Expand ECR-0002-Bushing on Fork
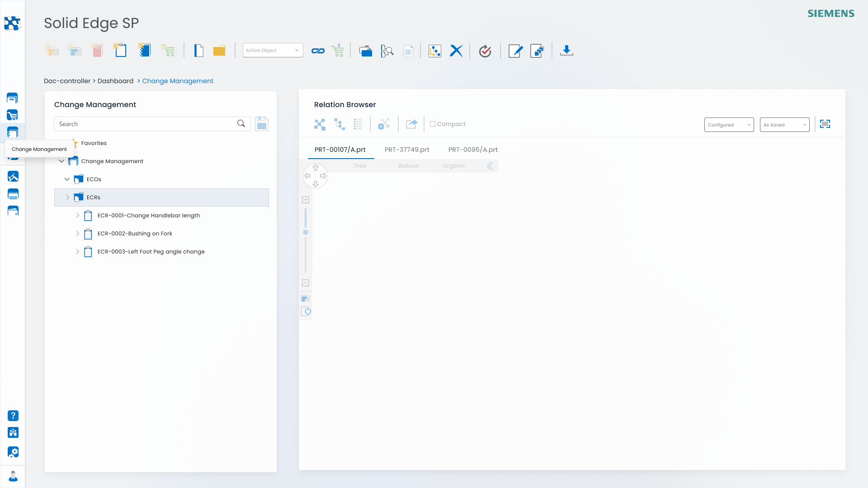Viewport: 868px width, 488px height. [x=78, y=234]
